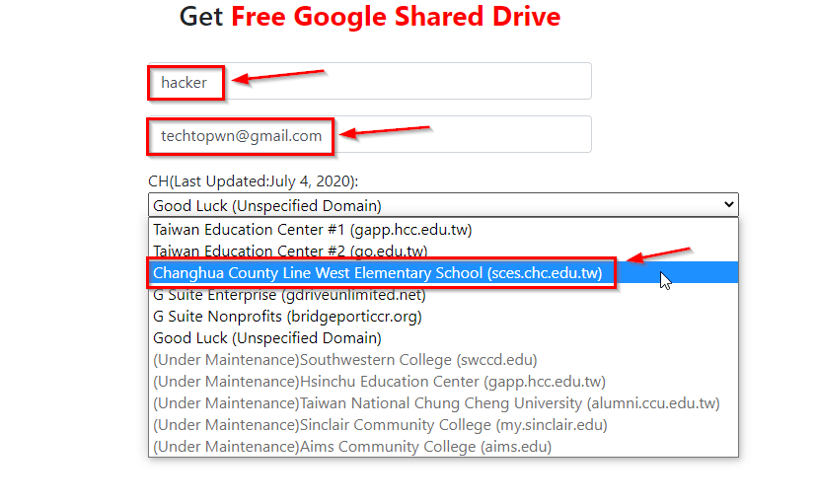This screenshot has width=817, height=504.
Task: Click Aims Community College (aims.edu) option
Action: coord(352,447)
